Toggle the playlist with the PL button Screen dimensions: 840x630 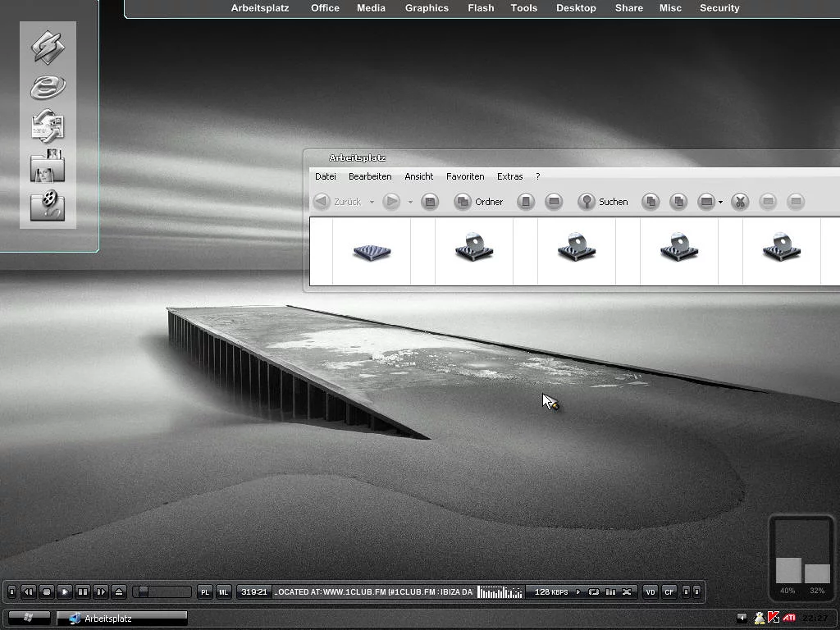205,591
